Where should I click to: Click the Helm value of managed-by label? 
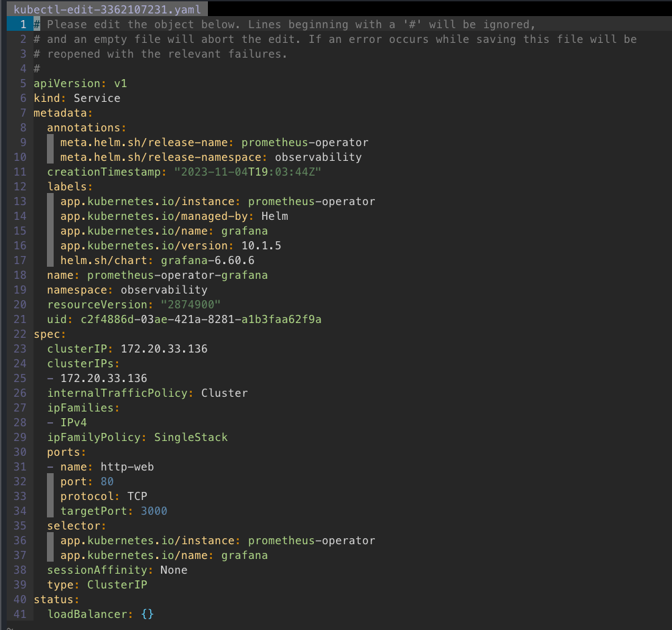point(274,216)
